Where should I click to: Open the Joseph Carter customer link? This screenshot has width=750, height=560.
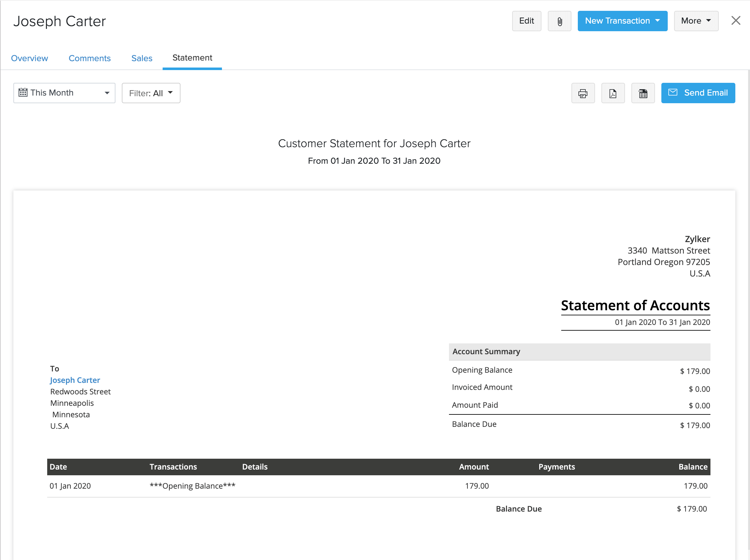click(75, 380)
